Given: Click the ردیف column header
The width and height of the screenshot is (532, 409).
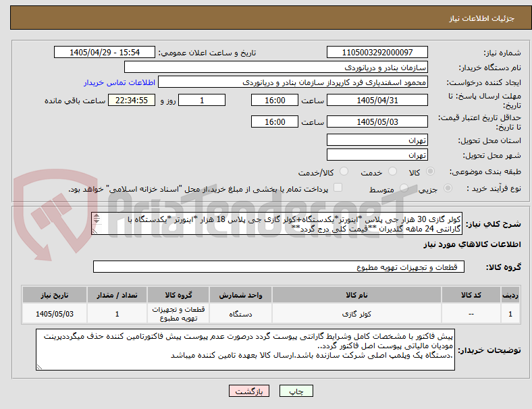Looking at the screenshot, I should coord(510,295).
